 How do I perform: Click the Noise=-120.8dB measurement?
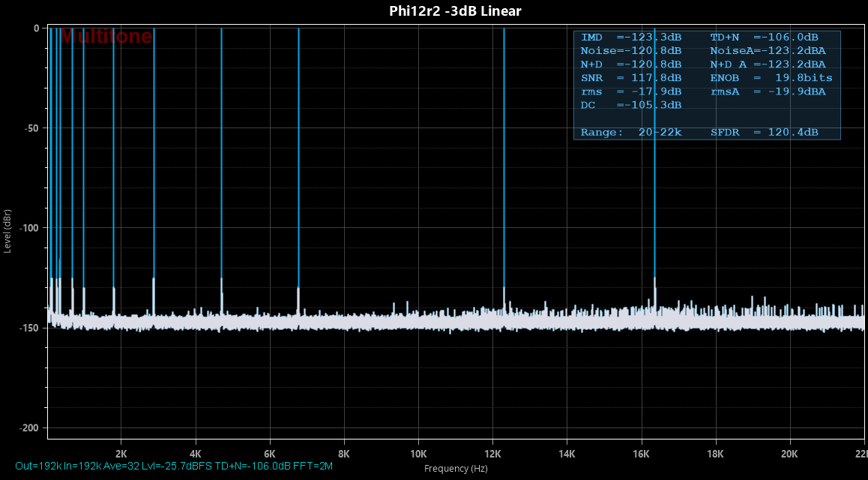(631, 51)
